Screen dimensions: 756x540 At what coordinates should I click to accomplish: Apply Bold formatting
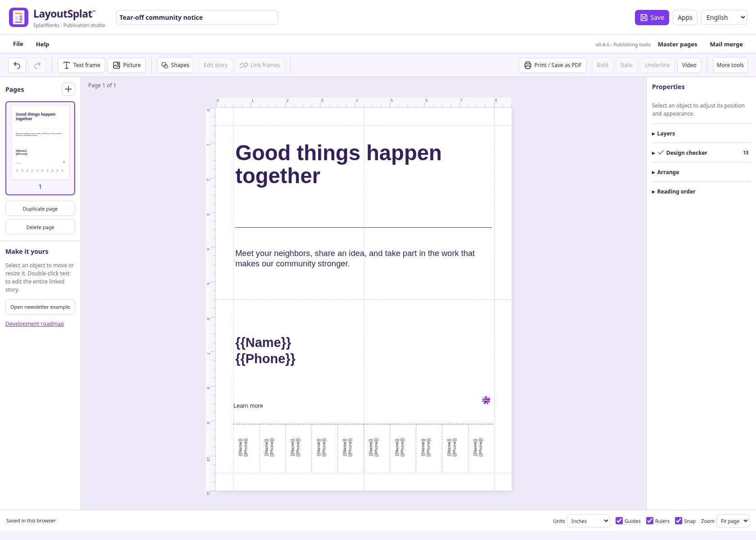603,65
